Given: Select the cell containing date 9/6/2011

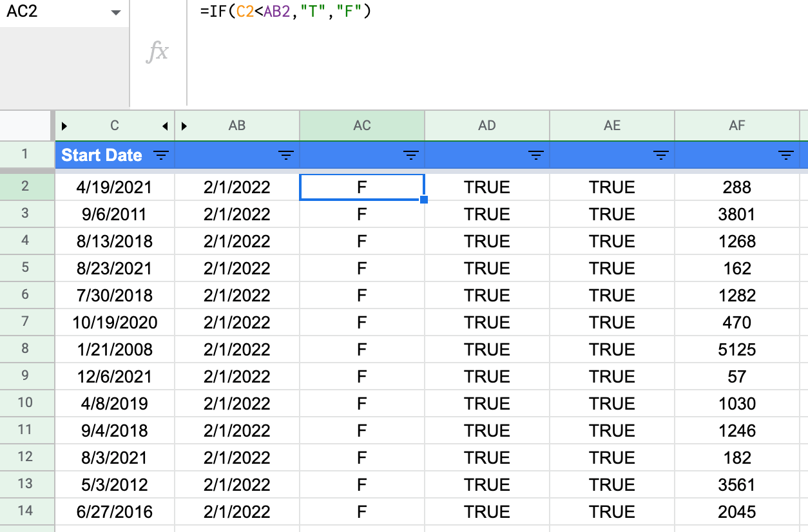Looking at the screenshot, I should [x=114, y=214].
